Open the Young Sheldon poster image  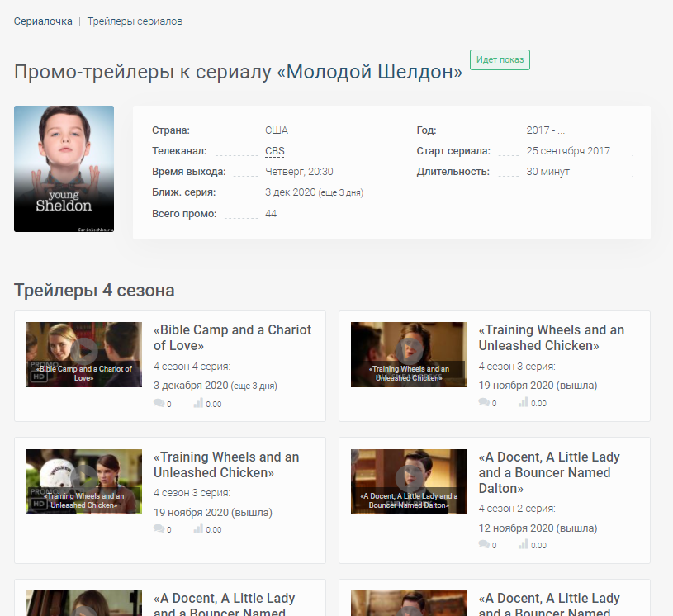pyautogui.click(x=64, y=168)
